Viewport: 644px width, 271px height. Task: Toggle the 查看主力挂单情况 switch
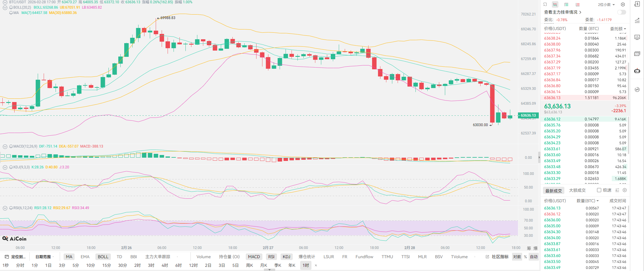click(621, 12)
